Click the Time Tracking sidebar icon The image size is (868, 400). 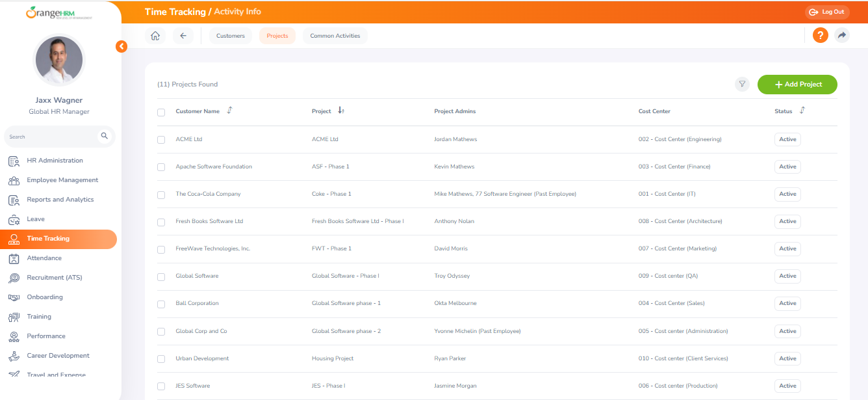14,239
